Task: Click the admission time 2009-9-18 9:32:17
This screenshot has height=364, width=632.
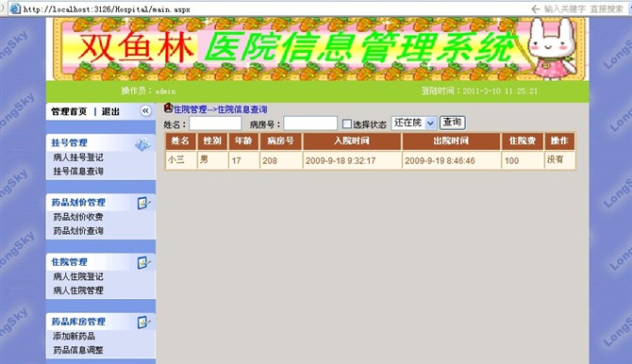Action: pyautogui.click(x=352, y=160)
